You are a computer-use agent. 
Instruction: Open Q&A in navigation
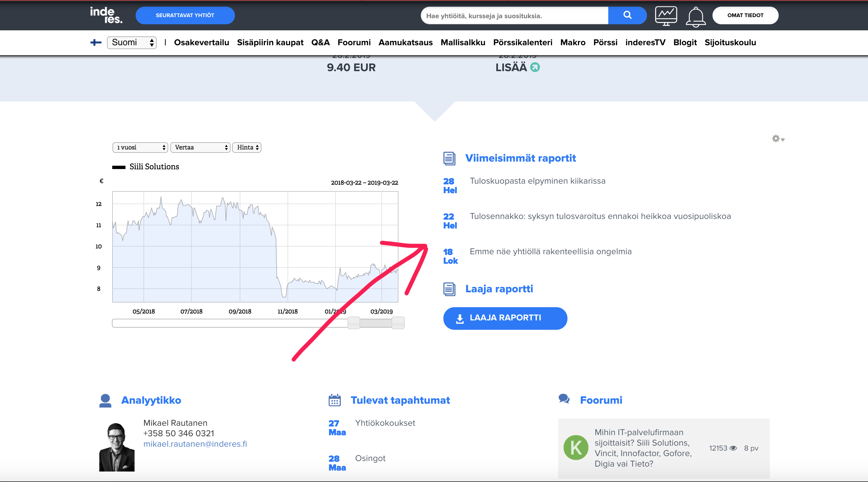coord(320,42)
